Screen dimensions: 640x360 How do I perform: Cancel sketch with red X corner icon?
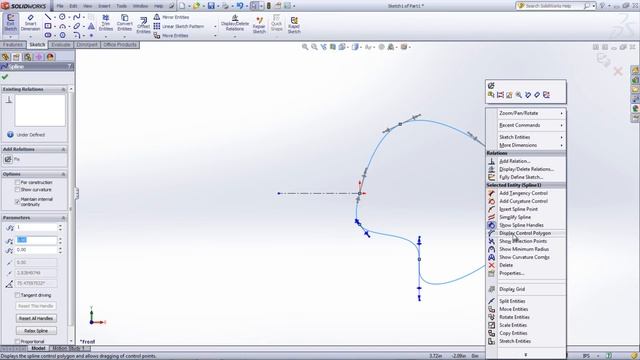tap(618, 71)
